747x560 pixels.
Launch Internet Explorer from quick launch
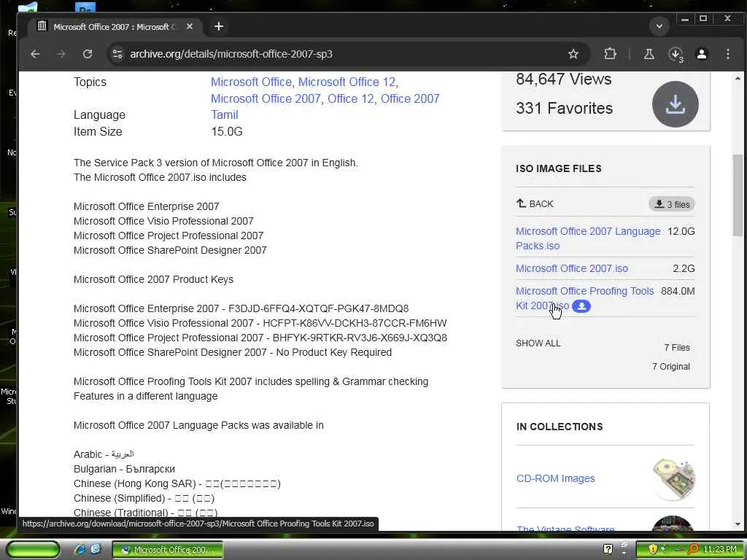(x=80, y=550)
